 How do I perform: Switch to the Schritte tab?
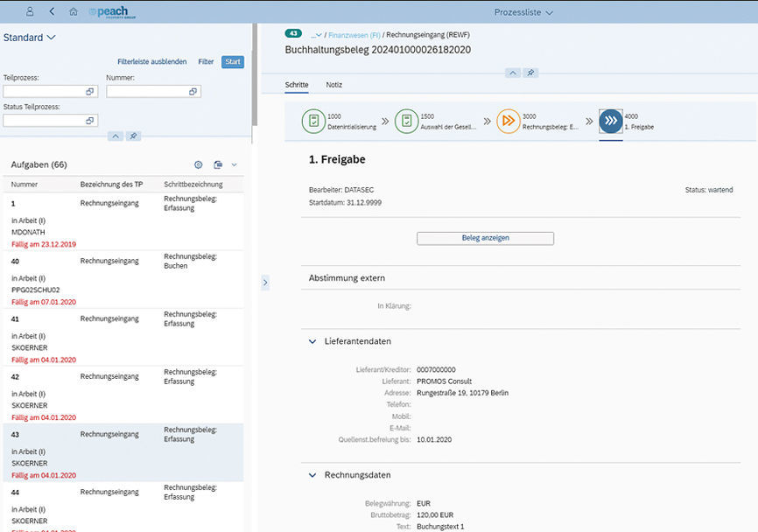pos(297,85)
